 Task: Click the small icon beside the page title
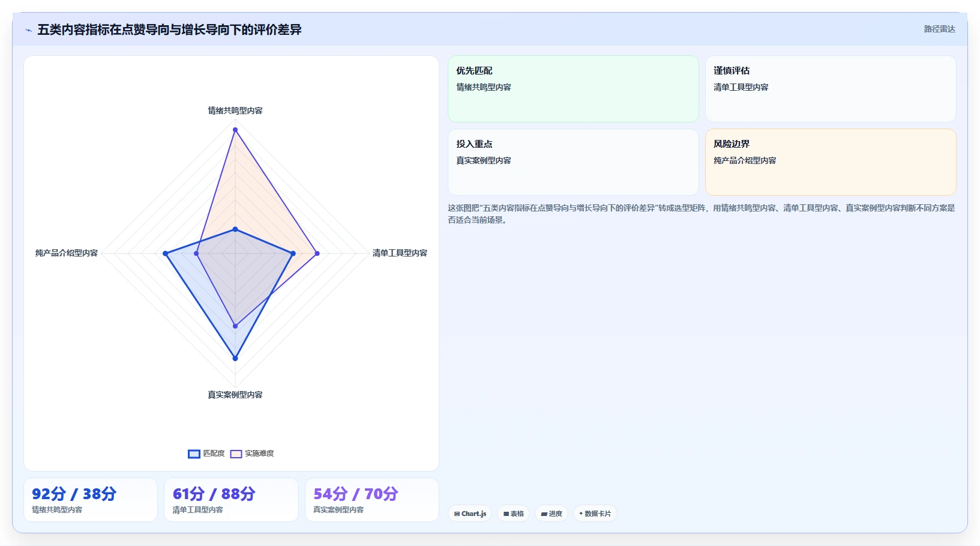[x=28, y=30]
